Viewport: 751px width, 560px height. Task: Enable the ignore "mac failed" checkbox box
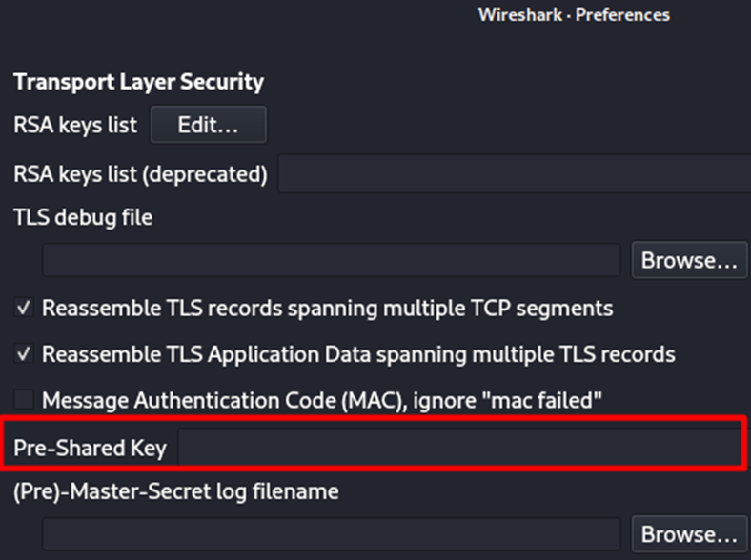25,400
